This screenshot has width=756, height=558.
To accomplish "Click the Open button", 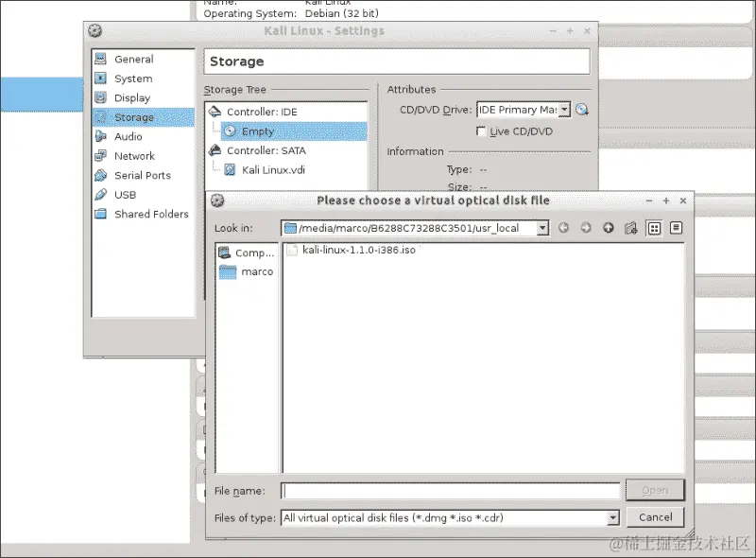I will 655,491.
